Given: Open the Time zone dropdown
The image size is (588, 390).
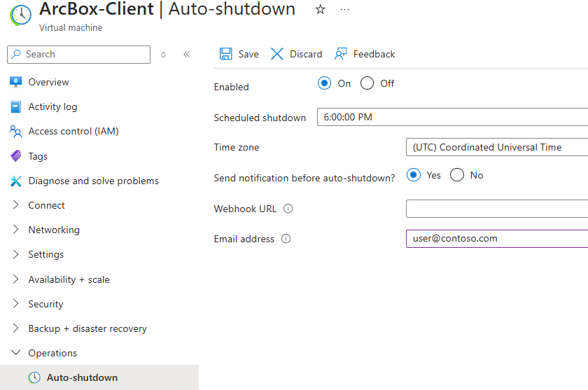Looking at the screenshot, I should point(496,147).
